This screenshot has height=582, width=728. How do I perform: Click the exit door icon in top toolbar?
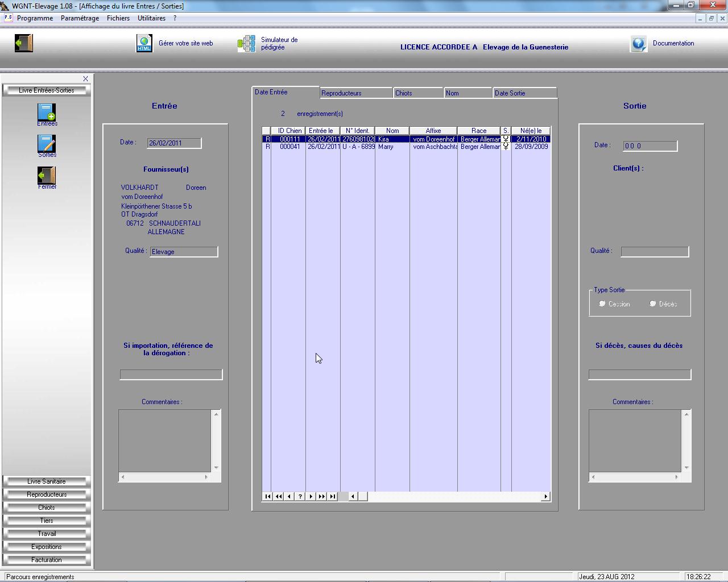24,43
